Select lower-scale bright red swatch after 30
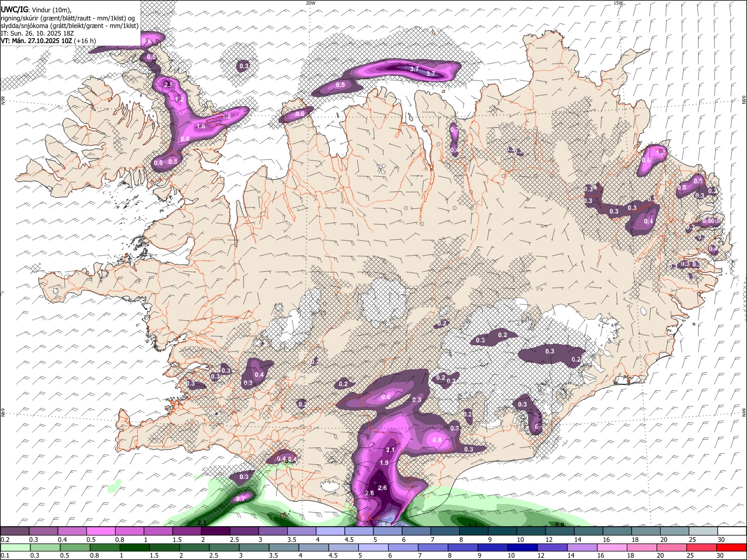Viewport: 747px width, 560px height. coord(731,547)
